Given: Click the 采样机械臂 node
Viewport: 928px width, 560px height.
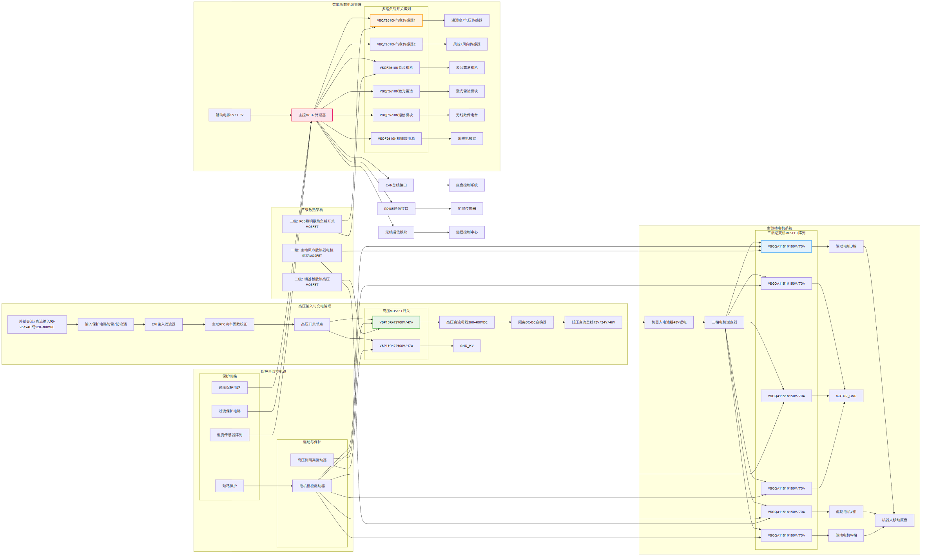Looking at the screenshot, I should [x=467, y=139].
